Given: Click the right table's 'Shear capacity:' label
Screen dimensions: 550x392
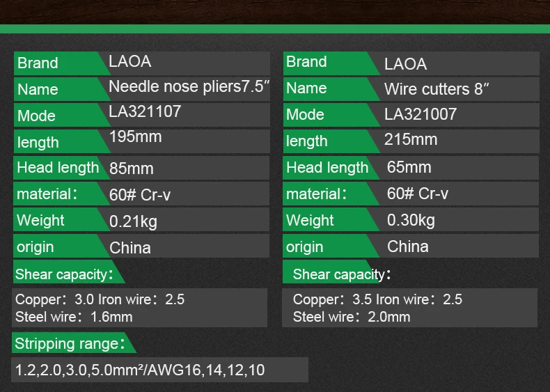Looking at the screenshot, I should click(x=342, y=274).
